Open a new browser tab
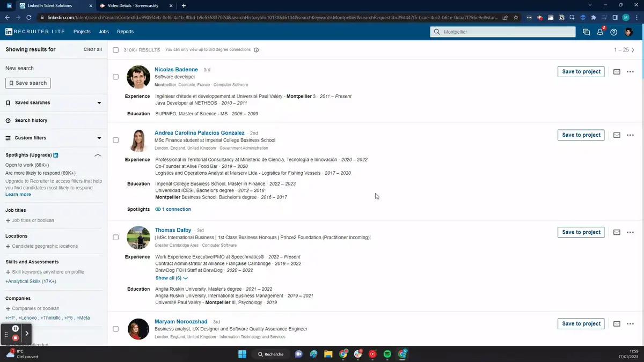This screenshot has width=644, height=362. 184,5
